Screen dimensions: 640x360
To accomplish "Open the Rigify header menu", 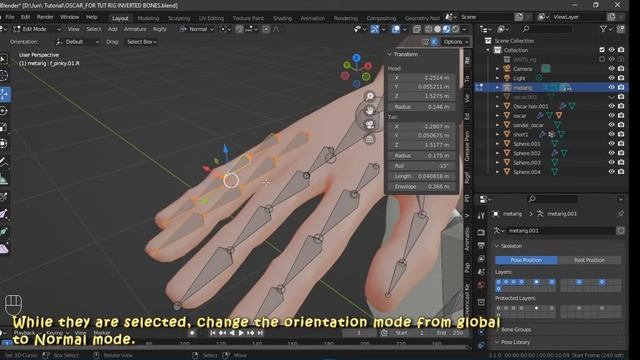I will coord(160,29).
